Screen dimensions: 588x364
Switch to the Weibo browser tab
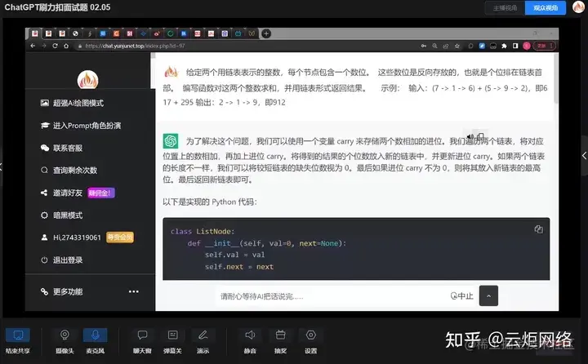[157, 33]
